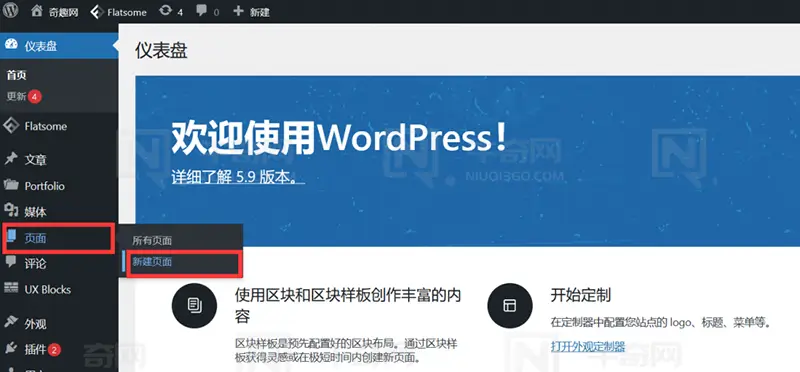Click the plus icon for 新建
Image resolution: width=800 pixels, height=372 pixels.
click(x=238, y=11)
